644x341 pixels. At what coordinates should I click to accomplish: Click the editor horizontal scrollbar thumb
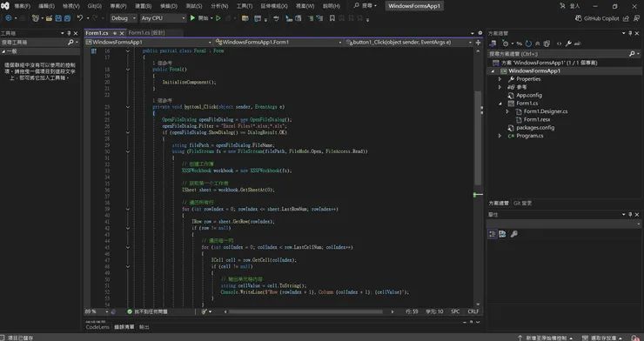tap(305, 312)
